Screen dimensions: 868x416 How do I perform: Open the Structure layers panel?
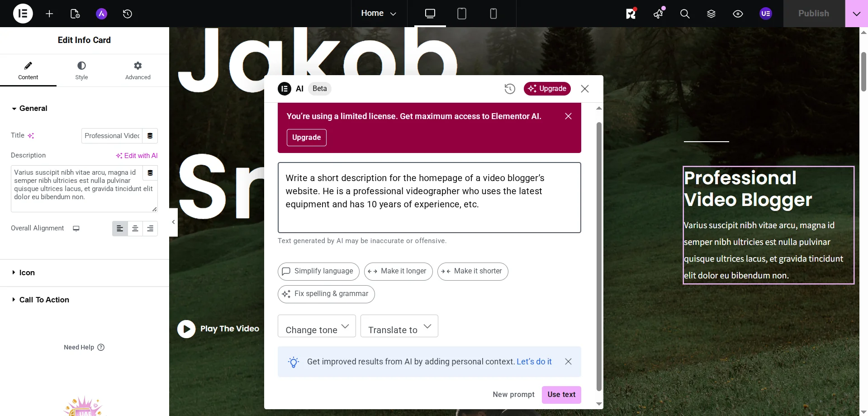(x=711, y=14)
